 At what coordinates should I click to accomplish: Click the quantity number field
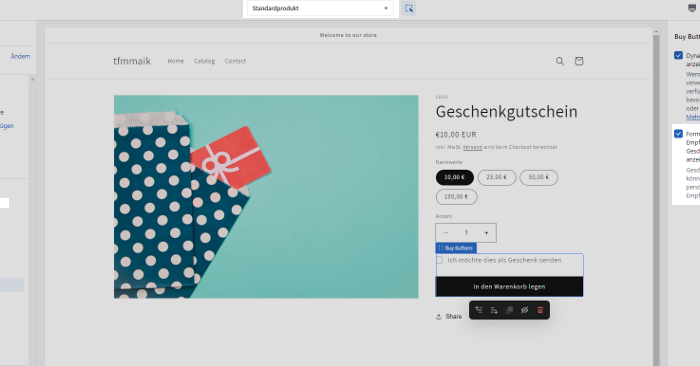466,233
